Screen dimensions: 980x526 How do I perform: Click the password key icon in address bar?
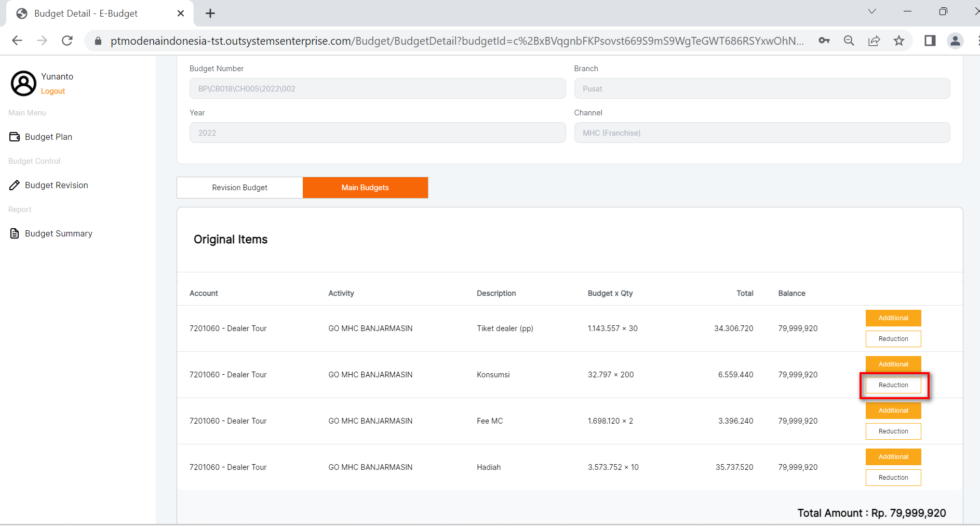[x=824, y=41]
